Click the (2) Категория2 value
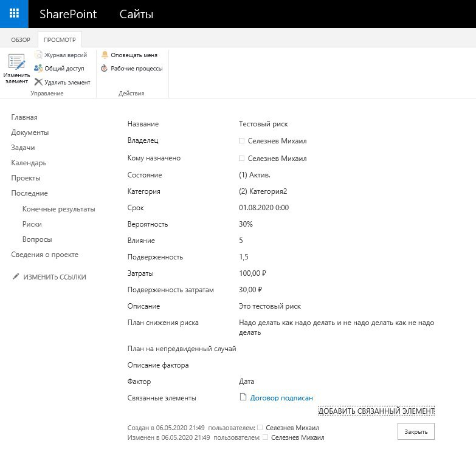The height and width of the screenshot is (466, 476). point(263,191)
